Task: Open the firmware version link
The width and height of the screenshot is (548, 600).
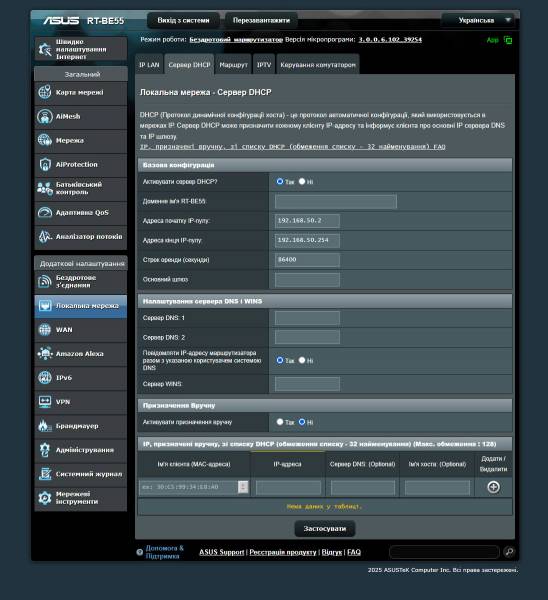Action: pyautogui.click(x=390, y=39)
